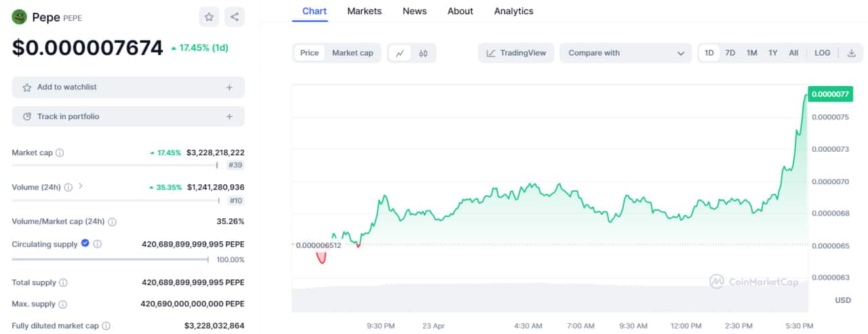
Task: Click the #10 volume rank badge
Action: 236,201
